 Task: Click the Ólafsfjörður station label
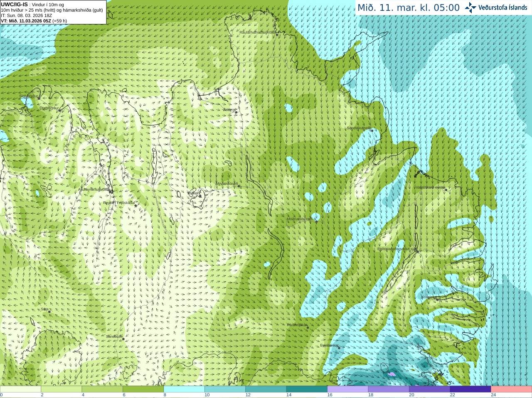pos(49,108)
